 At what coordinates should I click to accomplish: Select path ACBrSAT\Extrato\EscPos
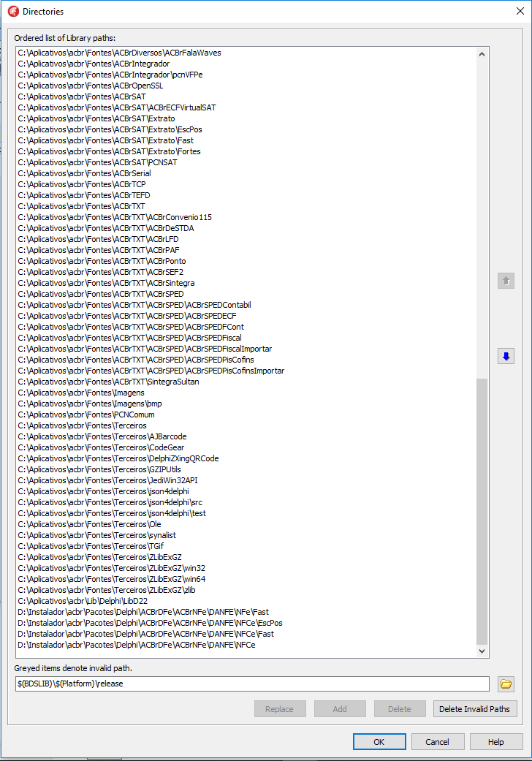110,129
